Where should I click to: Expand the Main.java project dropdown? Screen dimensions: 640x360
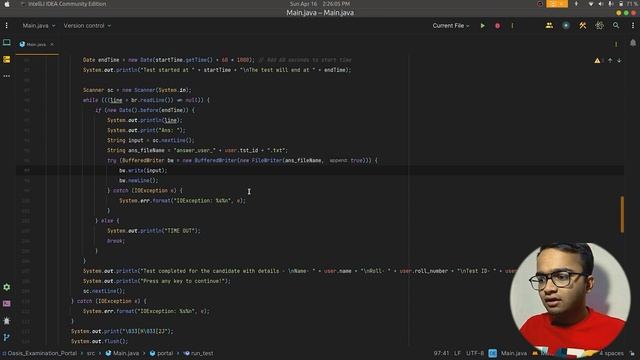pyautogui.click(x=39, y=26)
